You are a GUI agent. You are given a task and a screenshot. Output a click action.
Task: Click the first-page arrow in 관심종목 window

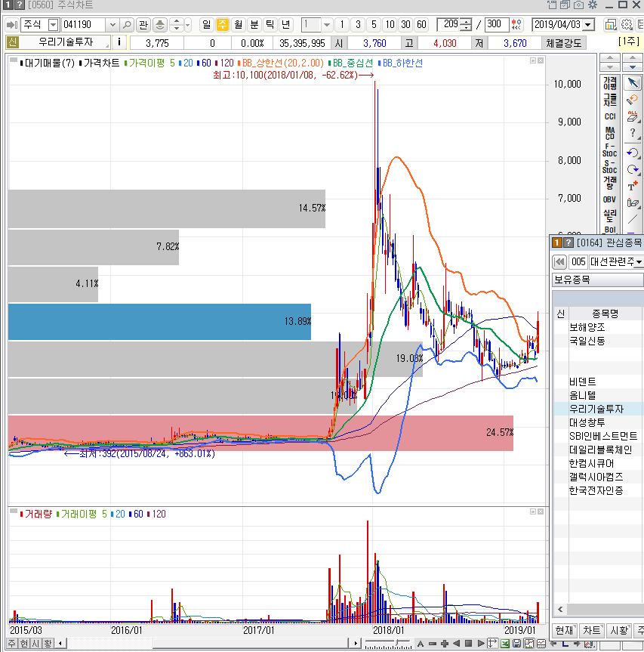coord(559,262)
